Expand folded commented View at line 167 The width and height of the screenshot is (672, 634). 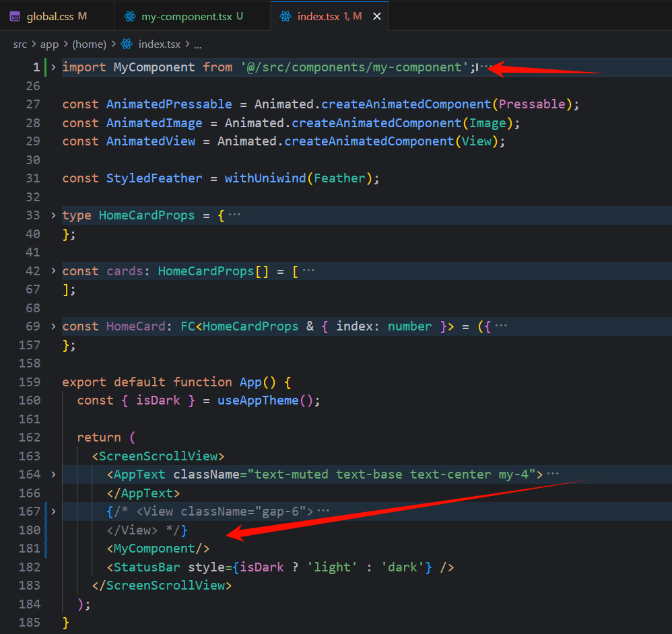coord(53,512)
